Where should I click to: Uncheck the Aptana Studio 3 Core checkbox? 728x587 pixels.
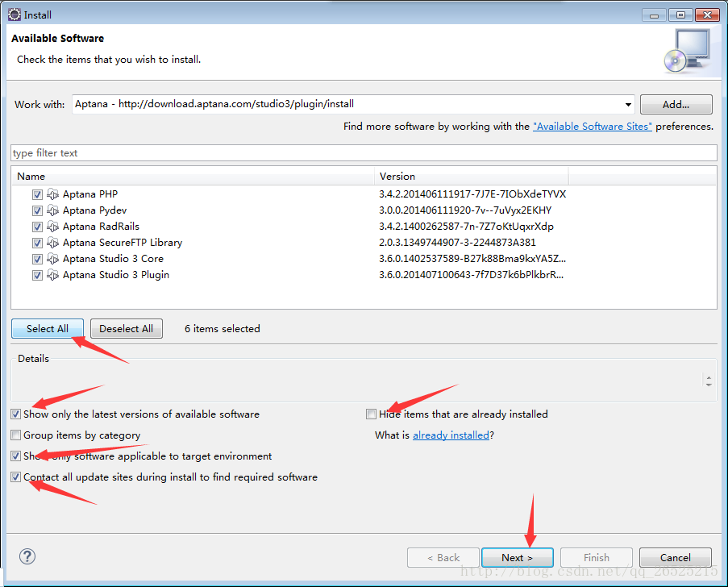point(38,259)
